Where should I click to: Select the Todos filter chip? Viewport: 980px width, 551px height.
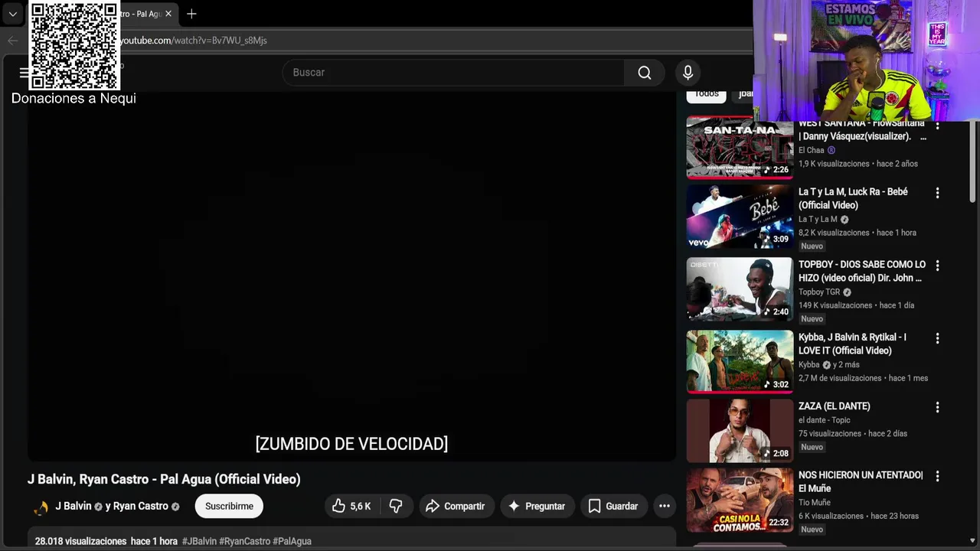pyautogui.click(x=706, y=93)
